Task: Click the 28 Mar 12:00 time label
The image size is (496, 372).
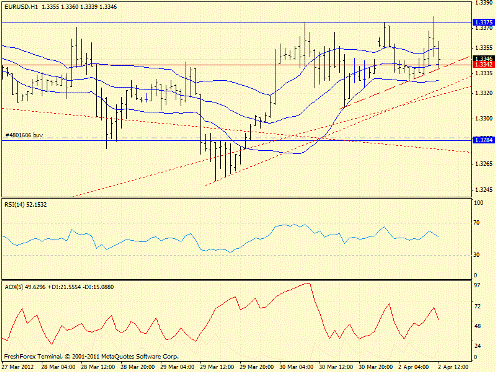Action: pos(98,367)
